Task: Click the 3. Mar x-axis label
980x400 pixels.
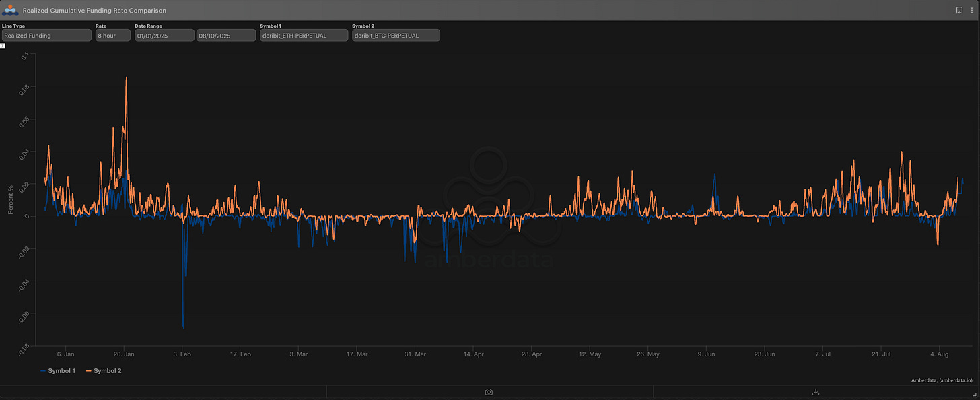Action: [298, 354]
